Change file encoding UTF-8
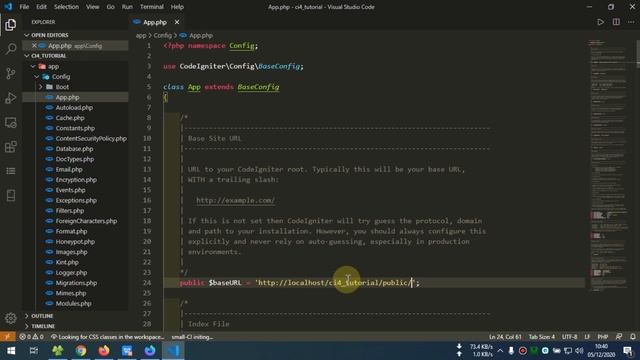The width and height of the screenshot is (640, 360). pos(569,337)
